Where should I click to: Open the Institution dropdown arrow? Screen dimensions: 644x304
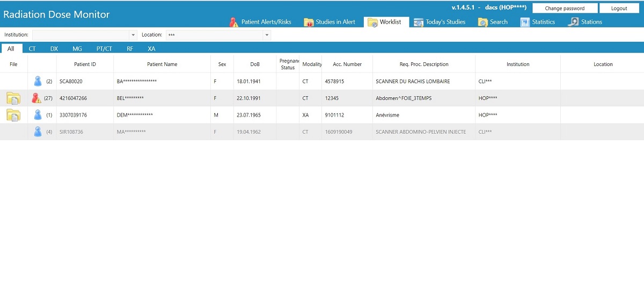133,35
